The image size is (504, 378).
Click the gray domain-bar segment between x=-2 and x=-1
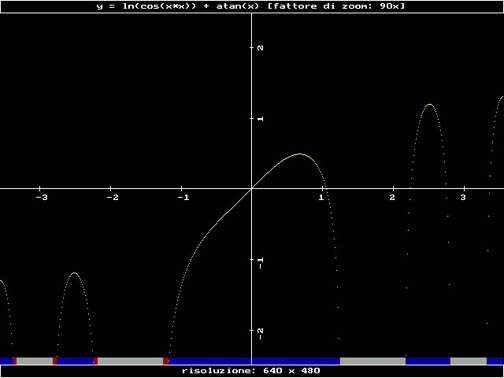(x=130, y=361)
